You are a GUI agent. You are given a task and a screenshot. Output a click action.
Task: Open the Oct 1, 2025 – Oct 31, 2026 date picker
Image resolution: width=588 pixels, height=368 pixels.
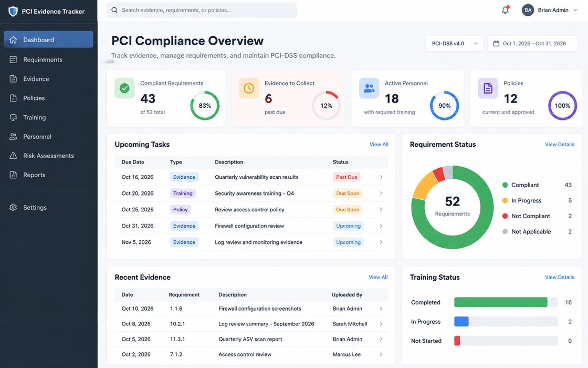[x=532, y=43]
